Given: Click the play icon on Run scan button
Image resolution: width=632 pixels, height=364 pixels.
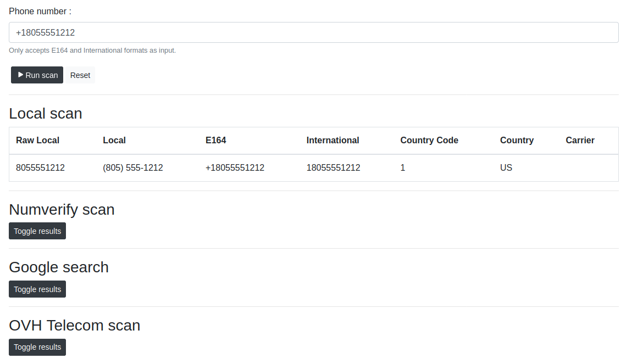Looking at the screenshot, I should [x=20, y=75].
